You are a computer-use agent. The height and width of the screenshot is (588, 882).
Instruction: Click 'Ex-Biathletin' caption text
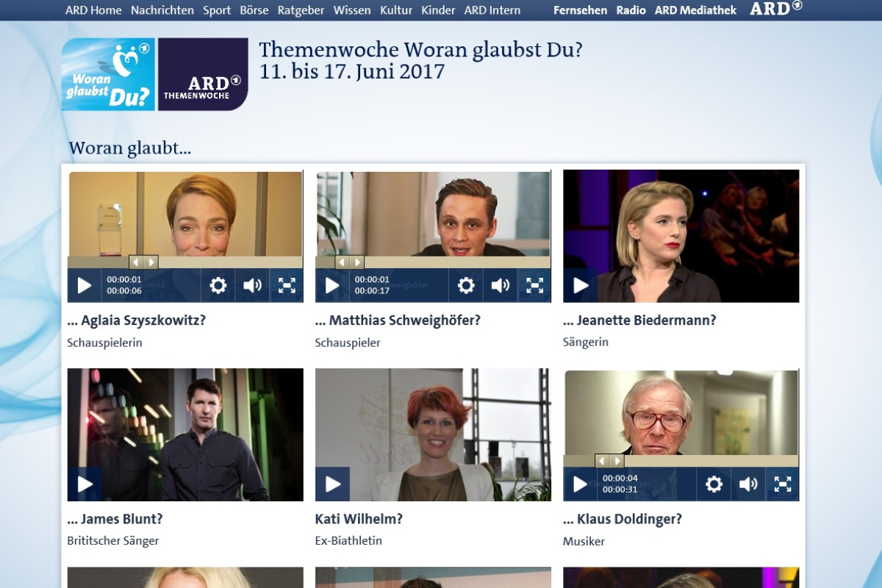tap(348, 541)
